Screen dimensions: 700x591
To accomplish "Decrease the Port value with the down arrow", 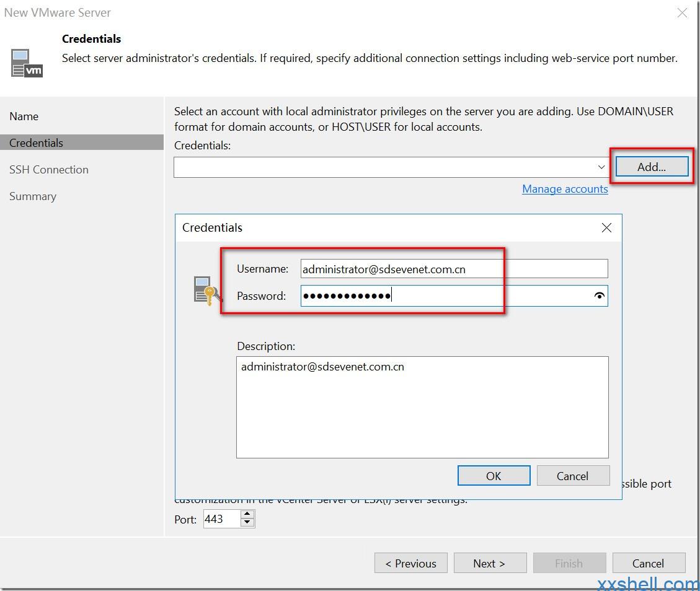I will coord(247,523).
